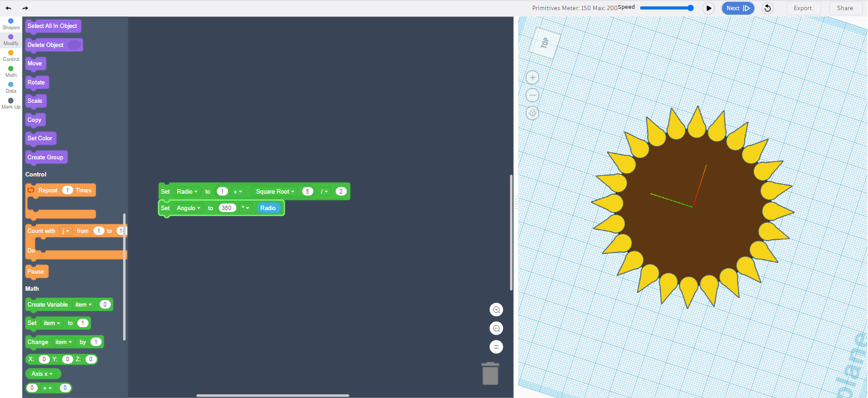This screenshot has height=398, width=868.
Task: Click the trash can in the workspace
Action: click(x=490, y=373)
